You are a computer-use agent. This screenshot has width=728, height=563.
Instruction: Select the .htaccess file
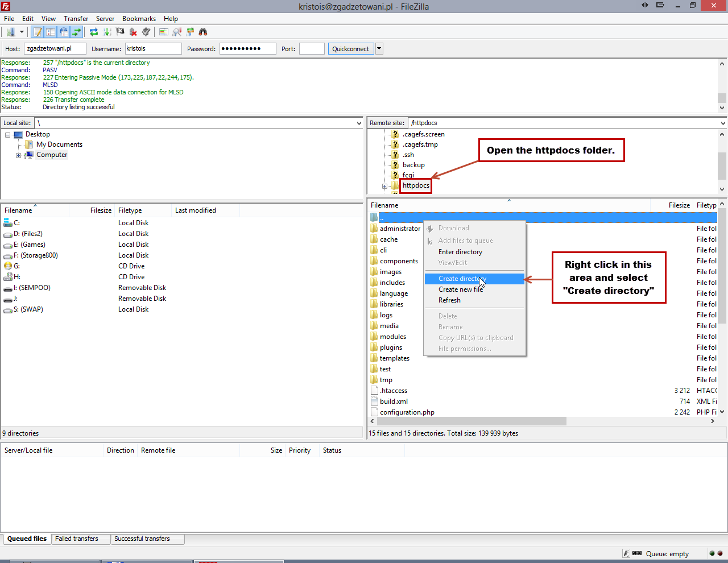pyautogui.click(x=388, y=391)
